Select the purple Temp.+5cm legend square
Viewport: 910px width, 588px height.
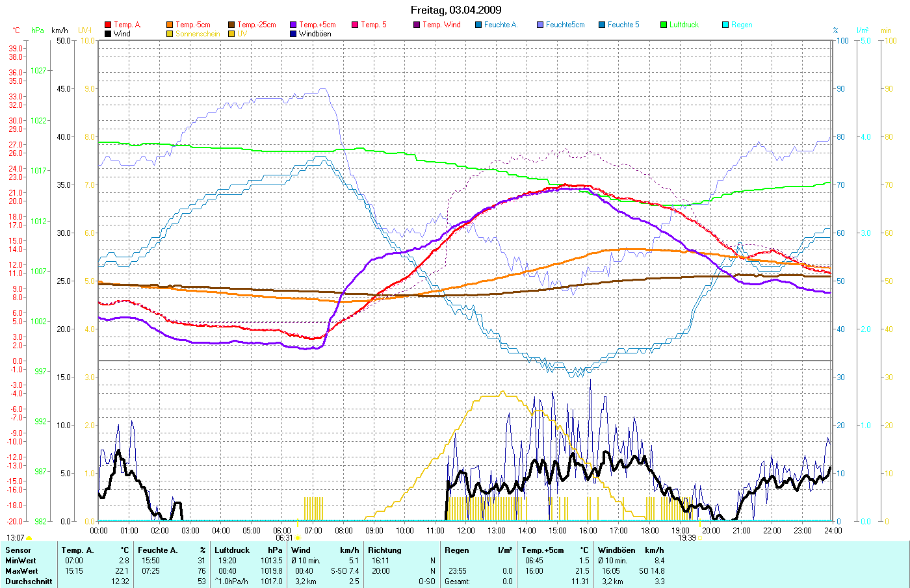tap(293, 25)
